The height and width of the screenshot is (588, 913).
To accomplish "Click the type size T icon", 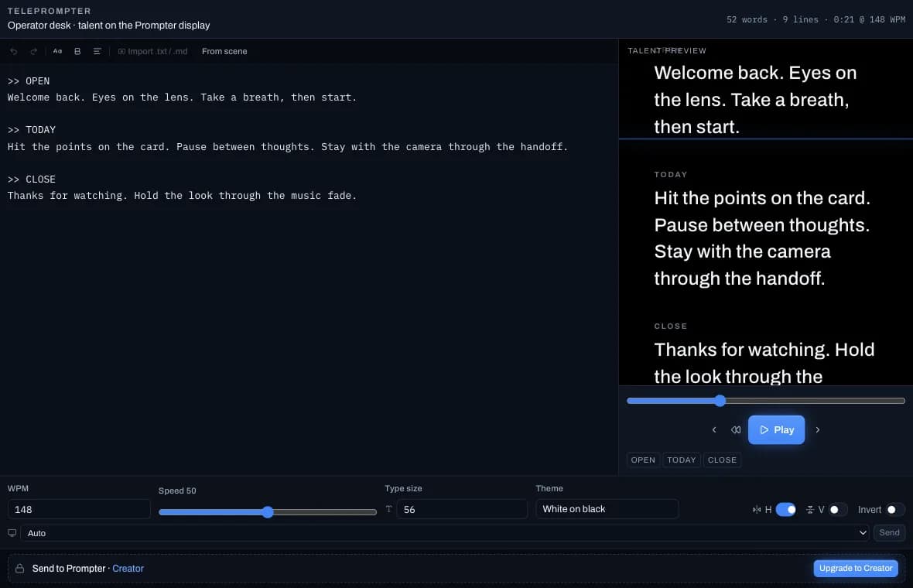I will pyautogui.click(x=389, y=509).
